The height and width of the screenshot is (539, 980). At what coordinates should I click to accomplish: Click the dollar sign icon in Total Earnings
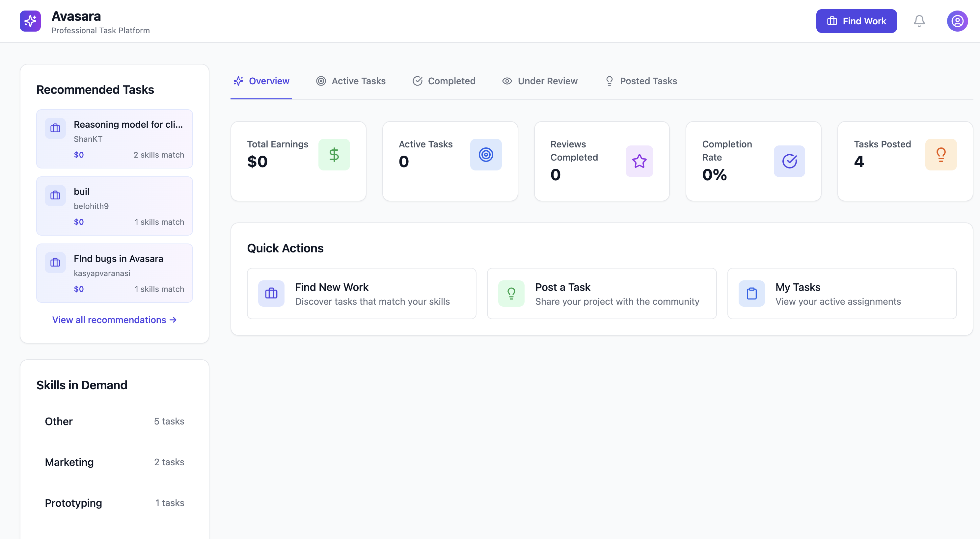(334, 155)
